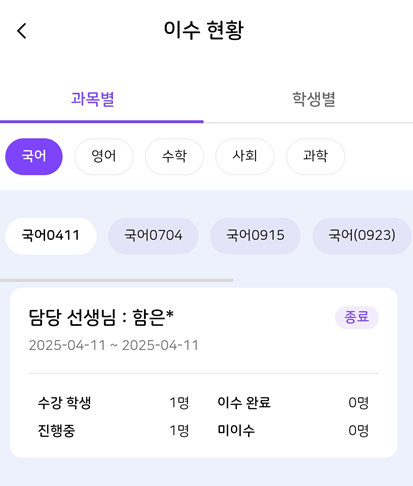Select the 국어 subject chip
The image size is (413, 486).
(x=34, y=156)
